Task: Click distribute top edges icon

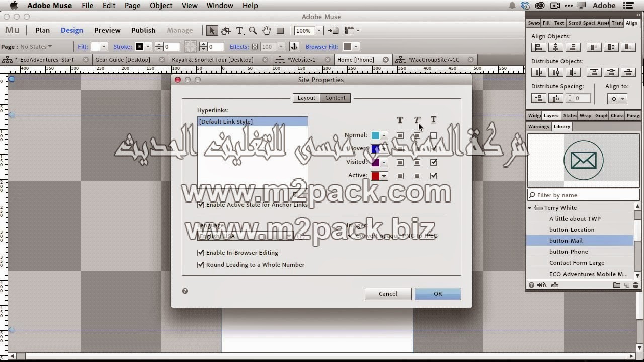Action: pyautogui.click(x=594, y=72)
